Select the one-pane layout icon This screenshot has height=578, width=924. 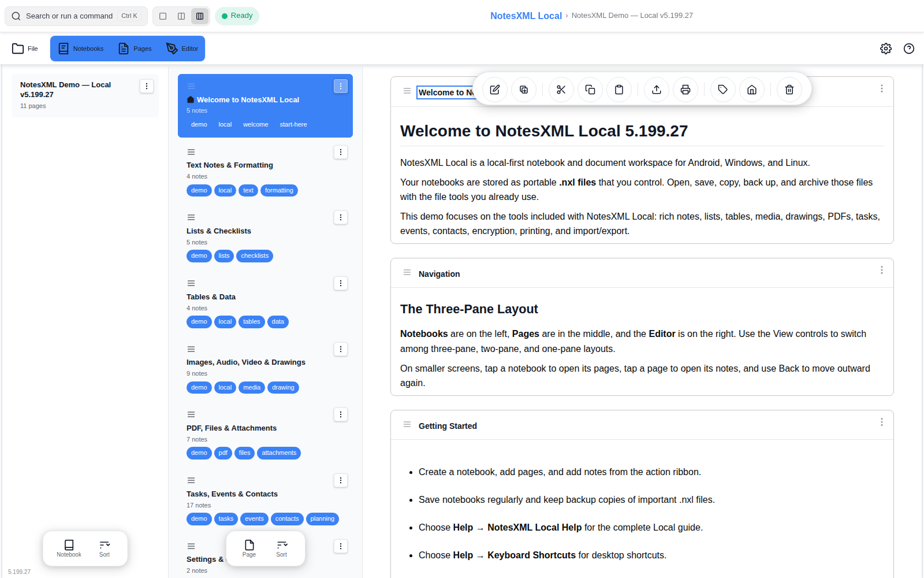click(x=163, y=16)
